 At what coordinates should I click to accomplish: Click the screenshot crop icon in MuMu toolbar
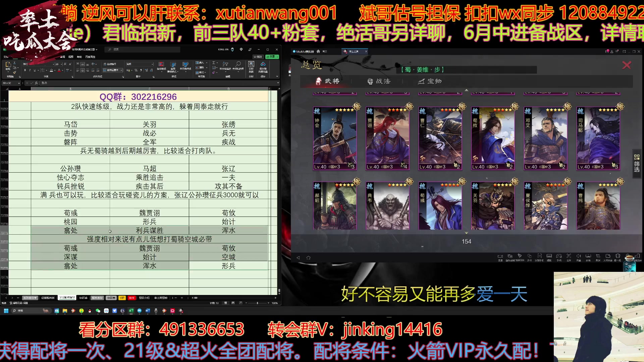tap(598, 256)
